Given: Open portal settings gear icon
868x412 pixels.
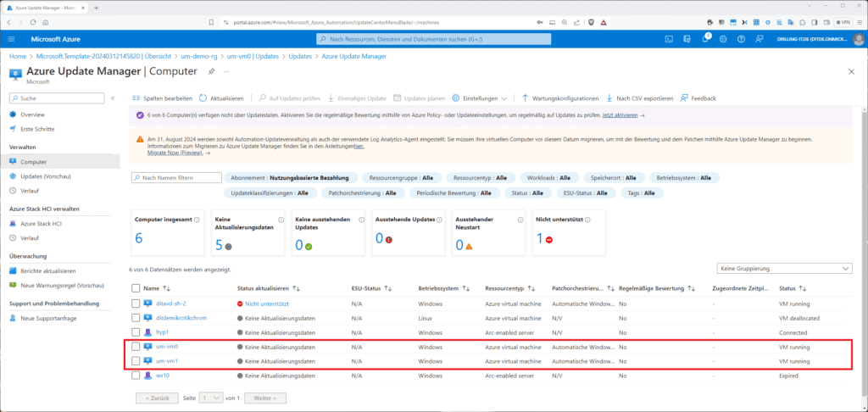Looking at the screenshot, I should (723, 39).
